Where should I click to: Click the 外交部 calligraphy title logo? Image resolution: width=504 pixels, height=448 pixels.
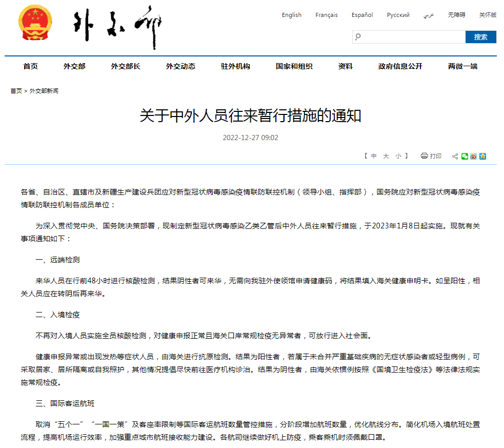(117, 27)
